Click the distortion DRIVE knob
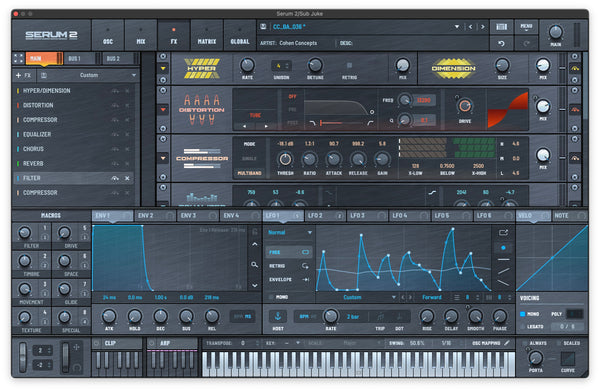The width and height of the screenshot is (600, 391). pos(465,106)
